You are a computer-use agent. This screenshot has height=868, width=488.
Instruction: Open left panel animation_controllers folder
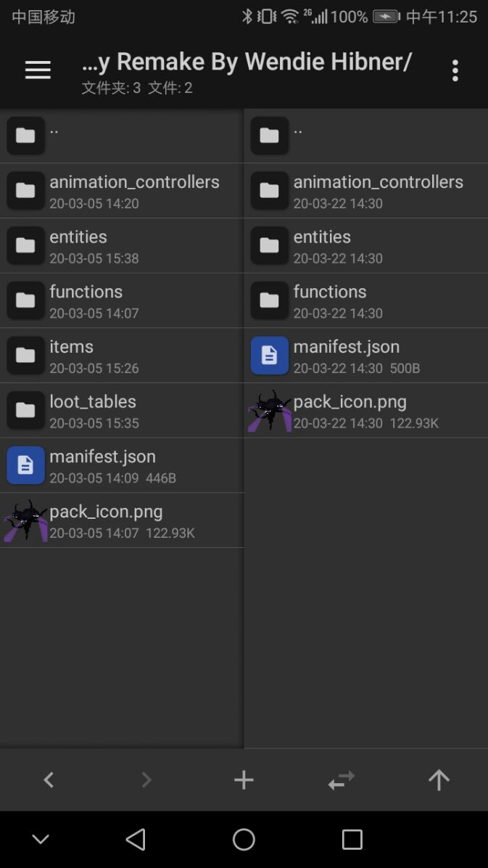(122, 190)
